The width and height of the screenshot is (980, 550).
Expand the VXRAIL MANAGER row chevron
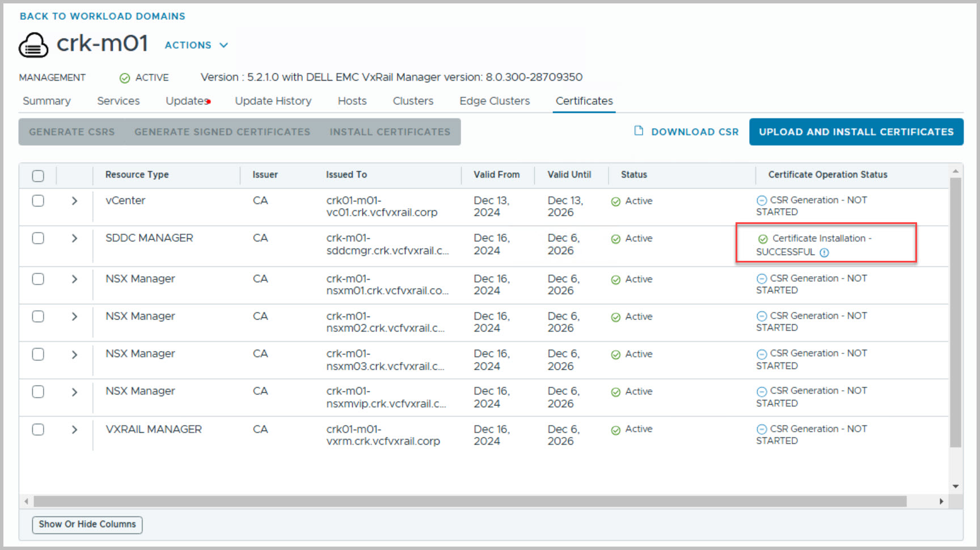tap(74, 430)
